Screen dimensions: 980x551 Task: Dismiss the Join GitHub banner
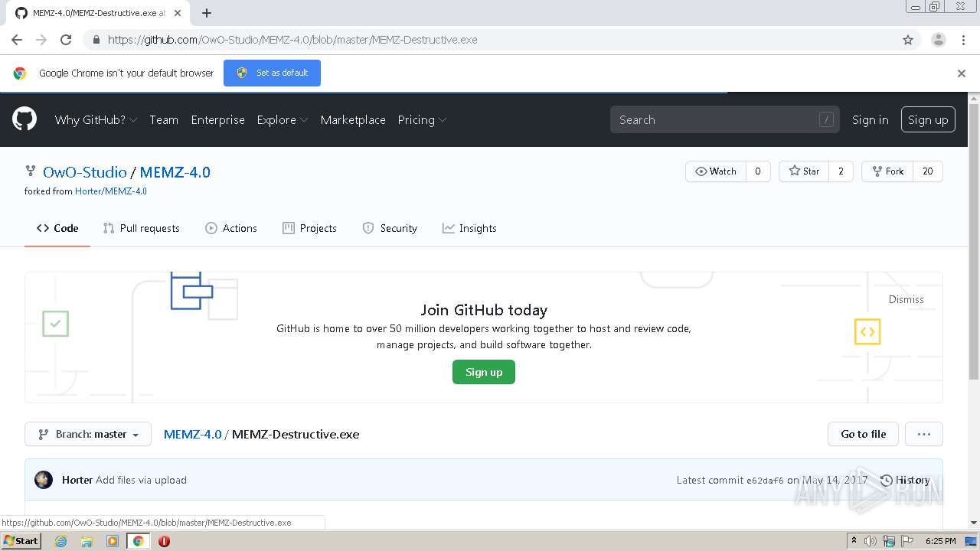point(906,299)
